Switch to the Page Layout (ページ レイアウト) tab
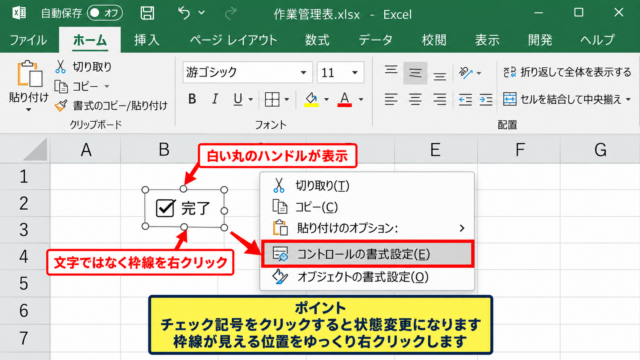 click(x=233, y=40)
